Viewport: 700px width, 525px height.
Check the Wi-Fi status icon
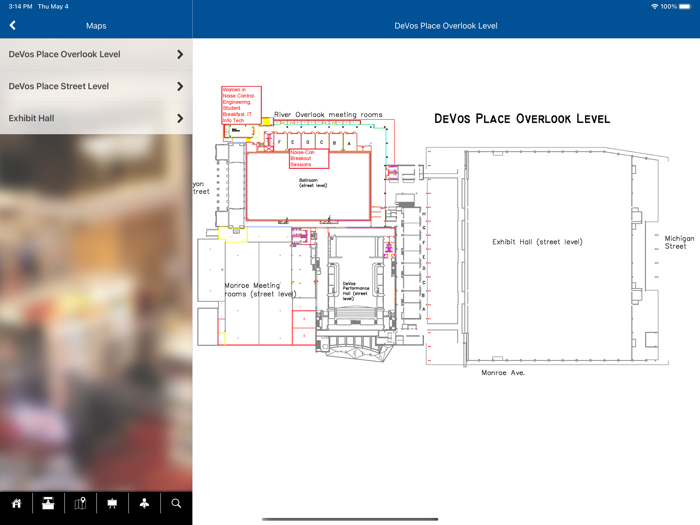coord(655,6)
